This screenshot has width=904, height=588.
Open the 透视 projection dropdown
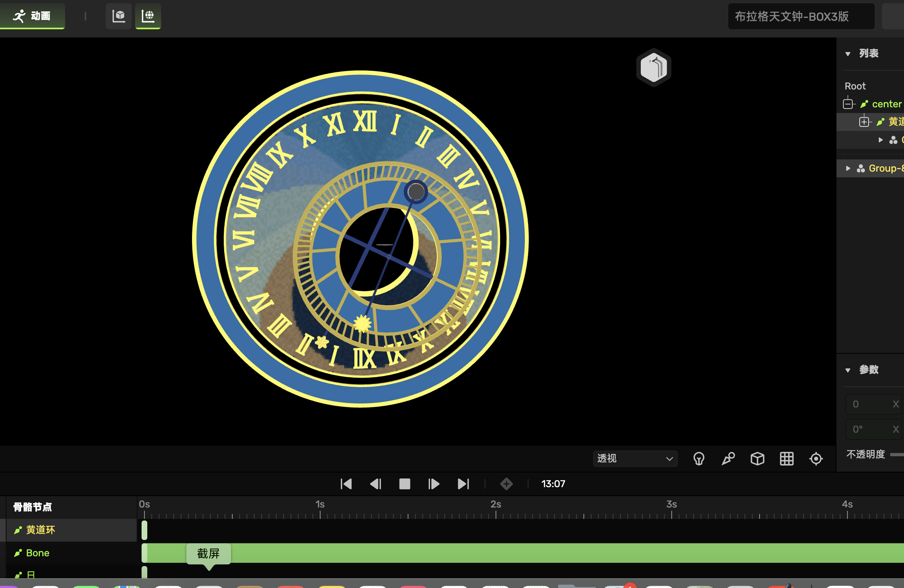click(x=635, y=459)
